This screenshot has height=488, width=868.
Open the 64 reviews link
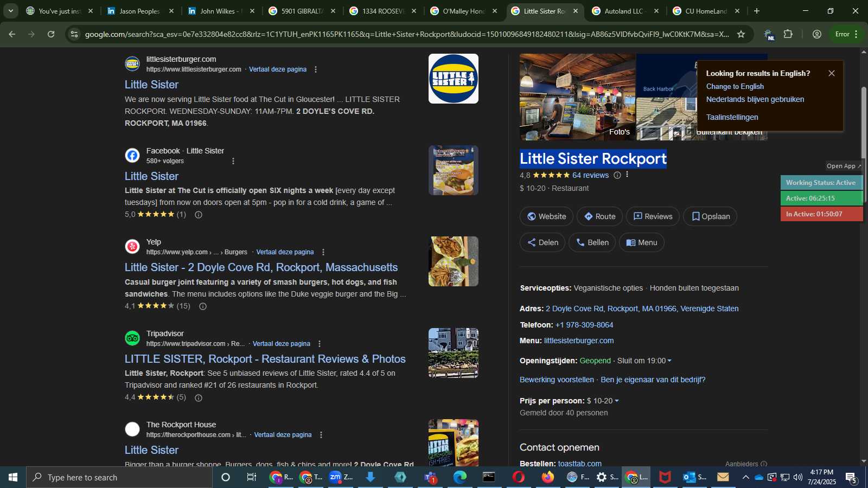[x=590, y=175]
